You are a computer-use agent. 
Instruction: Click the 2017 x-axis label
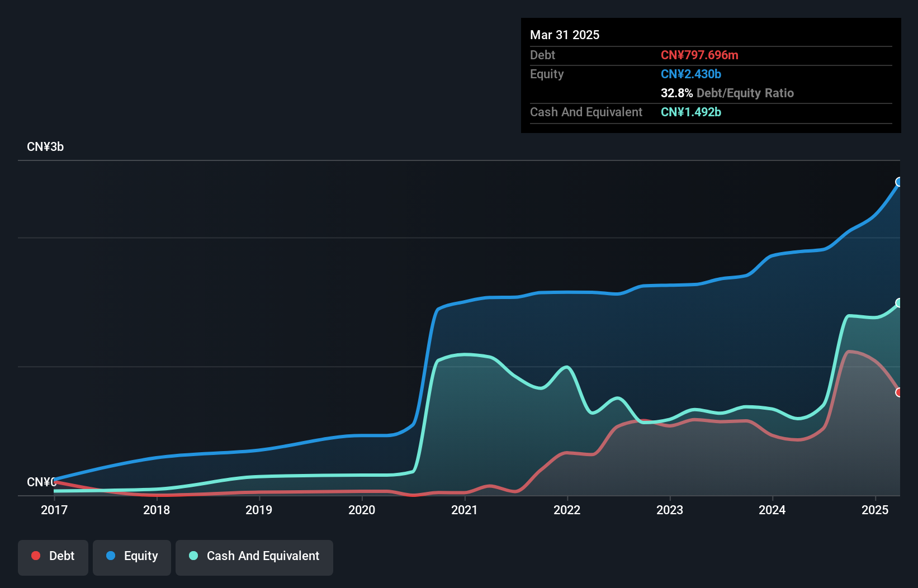54,510
